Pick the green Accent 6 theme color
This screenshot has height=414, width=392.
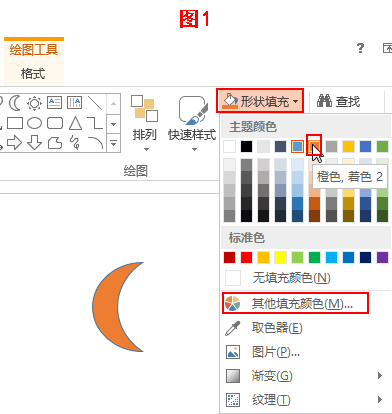click(382, 146)
